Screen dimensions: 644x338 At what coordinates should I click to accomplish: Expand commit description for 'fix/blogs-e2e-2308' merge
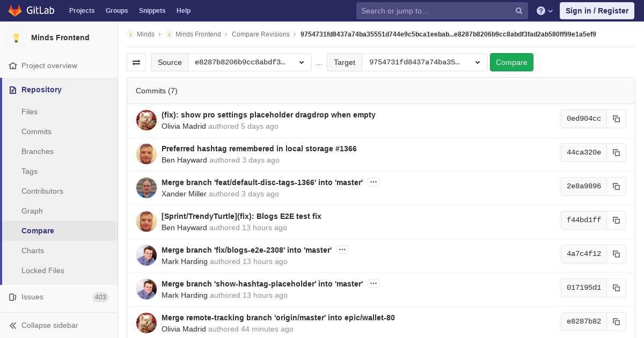pos(342,249)
